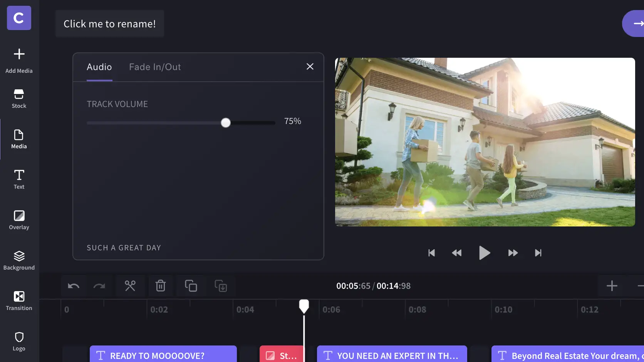This screenshot has width=644, height=362.
Task: Click the 0:02 mark on ruler
Action: (159, 310)
